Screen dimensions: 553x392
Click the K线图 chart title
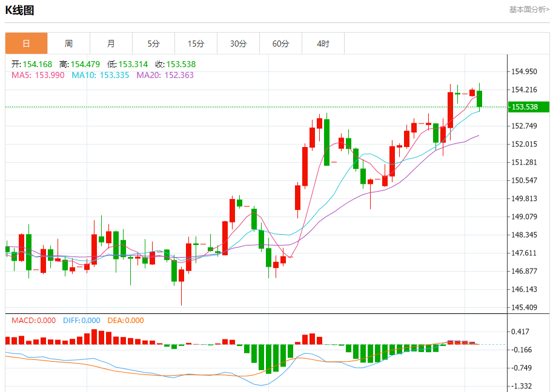point(20,10)
